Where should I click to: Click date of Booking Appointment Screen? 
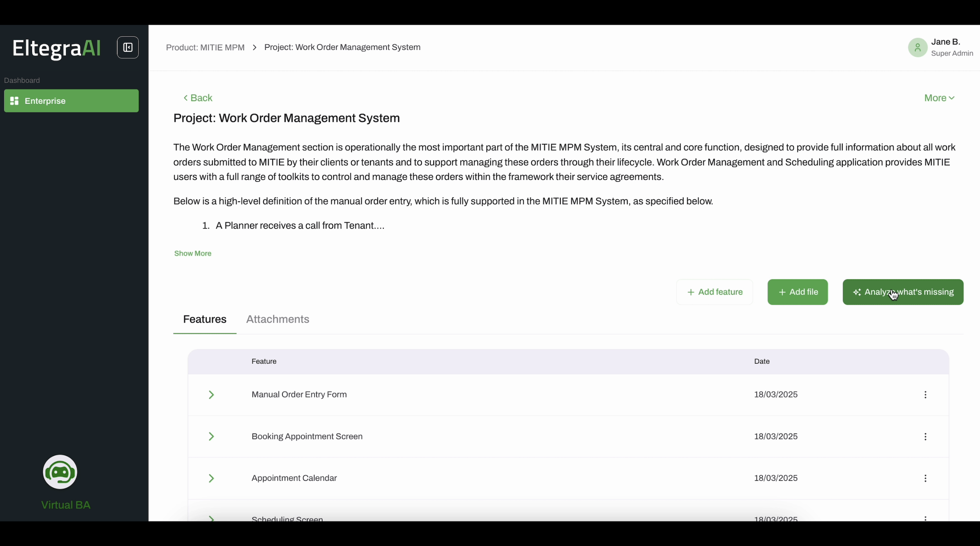(776, 437)
